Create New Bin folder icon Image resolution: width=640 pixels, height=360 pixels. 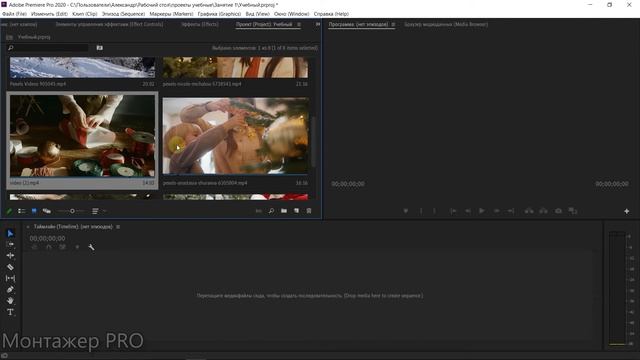click(x=284, y=211)
